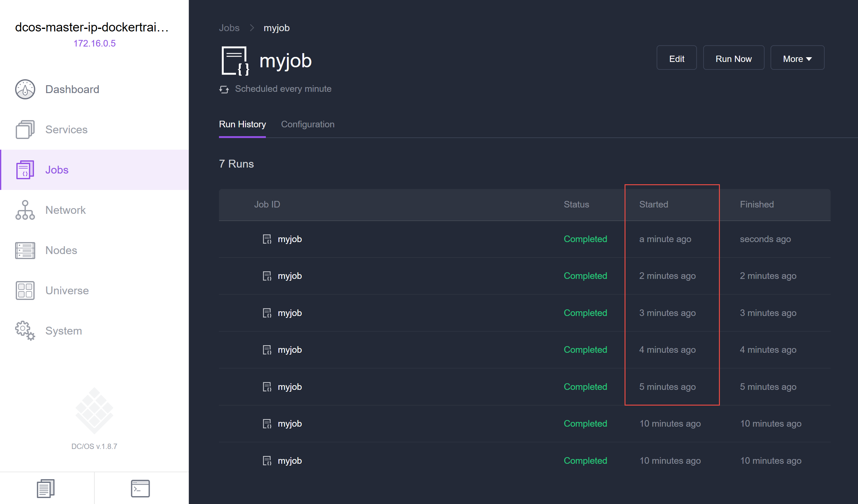858x504 pixels.
Task: Sort by the Status column header
Action: (x=576, y=205)
